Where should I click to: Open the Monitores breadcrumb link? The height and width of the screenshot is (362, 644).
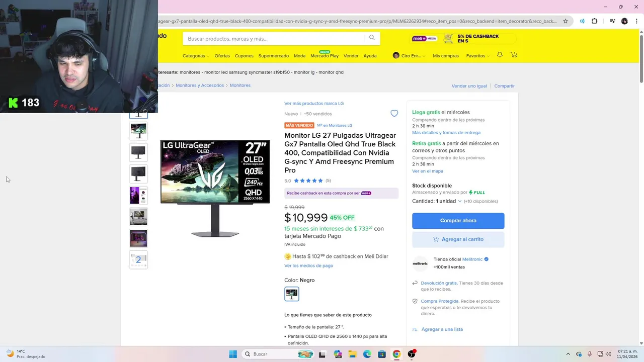(x=240, y=85)
